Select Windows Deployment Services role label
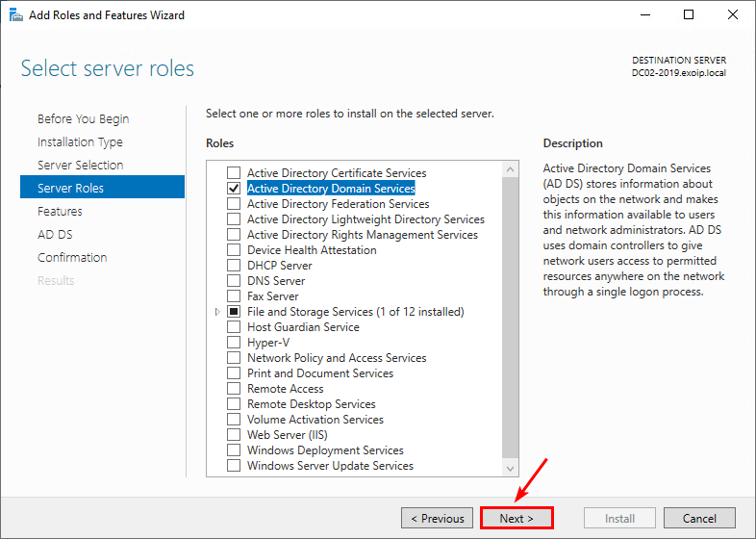Viewport: 756px width, 539px height. pyautogui.click(x=325, y=450)
